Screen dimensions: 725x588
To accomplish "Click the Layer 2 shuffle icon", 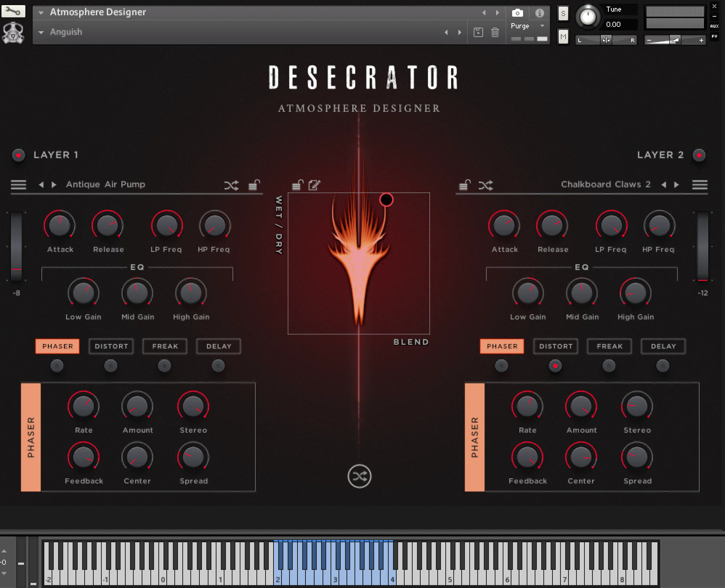I will pyautogui.click(x=486, y=185).
